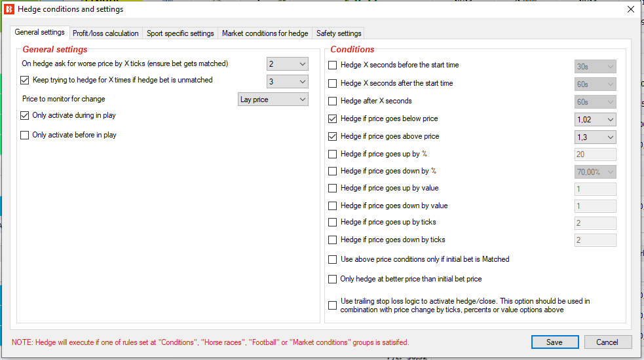Disable Hedge if price goes below price
The height and width of the screenshot is (360, 644).
pos(333,118)
